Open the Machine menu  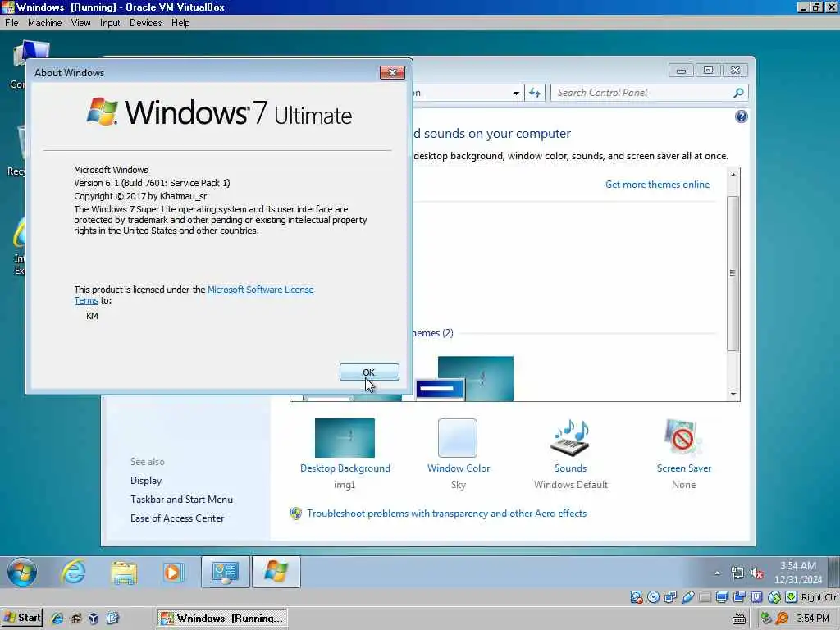click(x=44, y=22)
